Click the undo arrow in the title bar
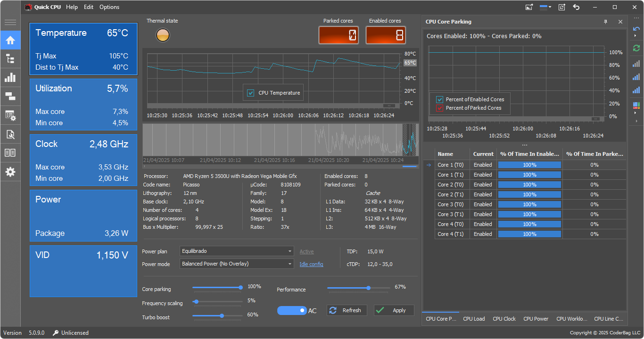Screen dimensions: 644x339 (x=576, y=7)
